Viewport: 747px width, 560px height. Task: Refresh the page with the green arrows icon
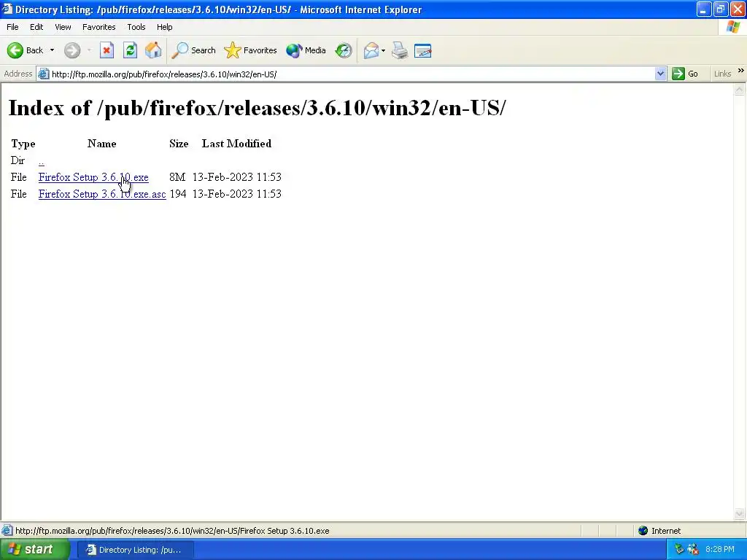click(x=130, y=50)
